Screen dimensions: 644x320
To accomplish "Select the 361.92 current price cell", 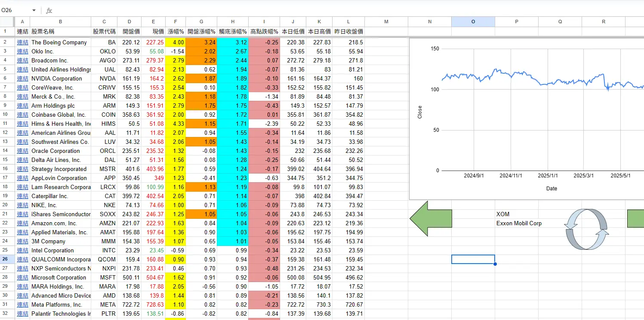I will pyautogui.click(x=154, y=115).
